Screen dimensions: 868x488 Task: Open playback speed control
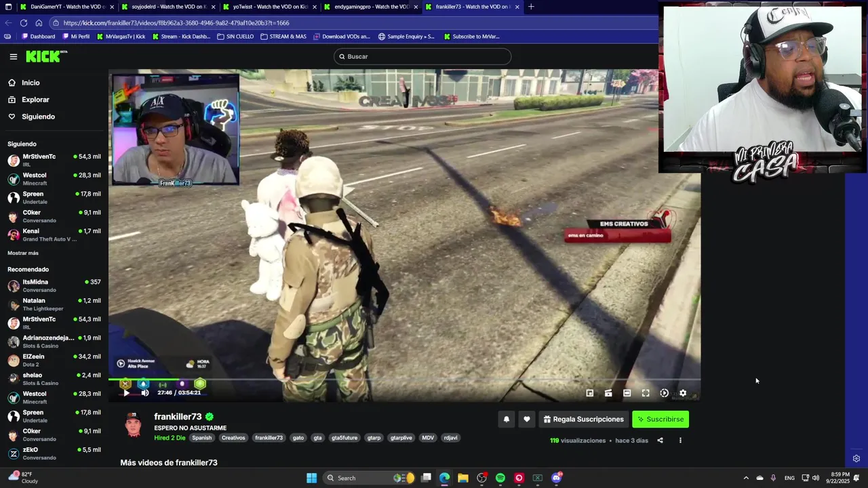tap(665, 393)
